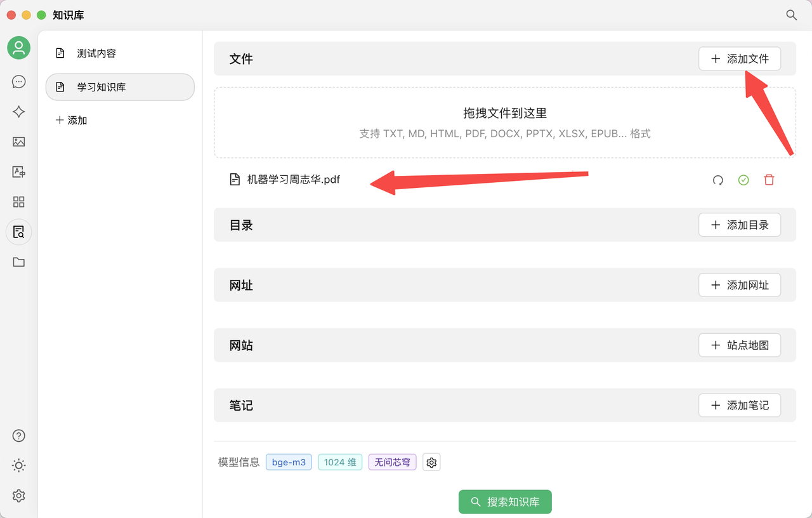Screen dimensions: 812x518
Task: Open the agents sparkle icon in sidebar
Action: 19,112
